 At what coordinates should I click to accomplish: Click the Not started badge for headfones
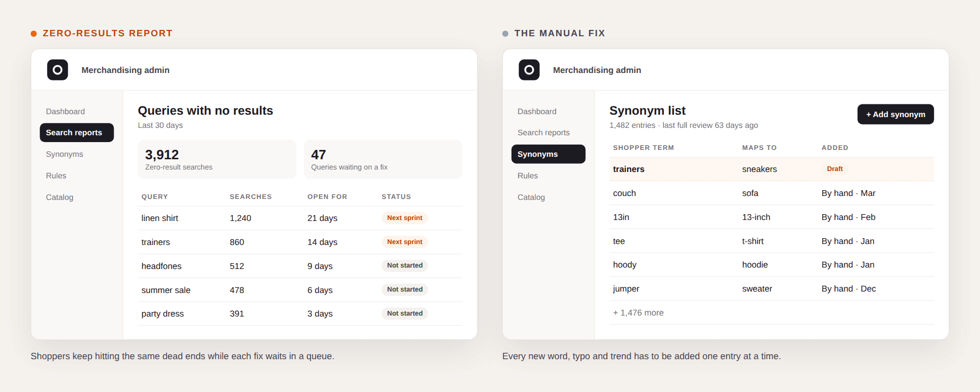pyautogui.click(x=405, y=265)
